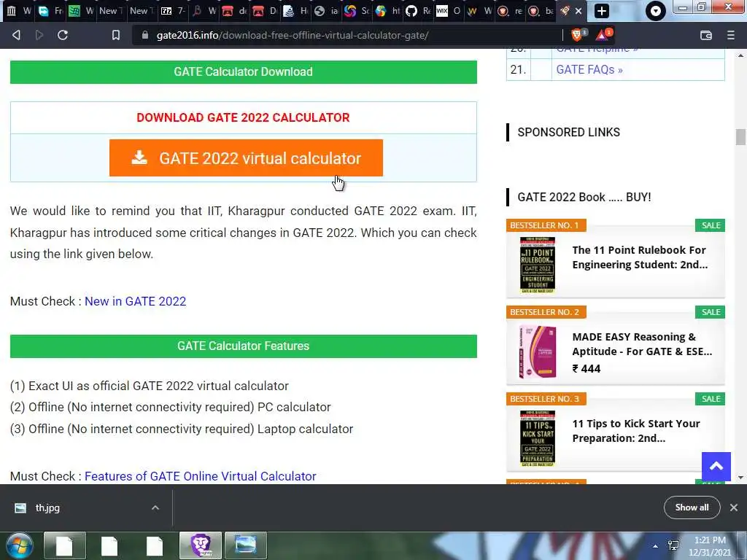Go back with the browser back arrow
This screenshot has width=747, height=560.
(16, 35)
